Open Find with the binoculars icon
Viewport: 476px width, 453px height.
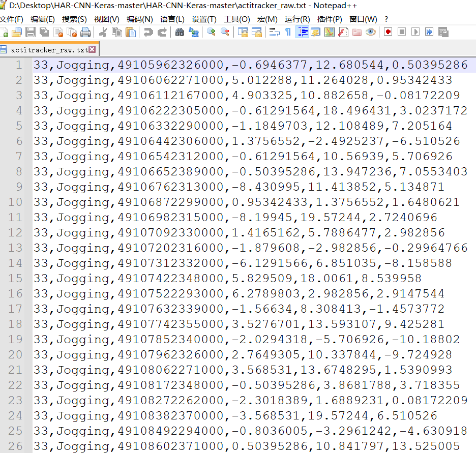tap(180, 32)
